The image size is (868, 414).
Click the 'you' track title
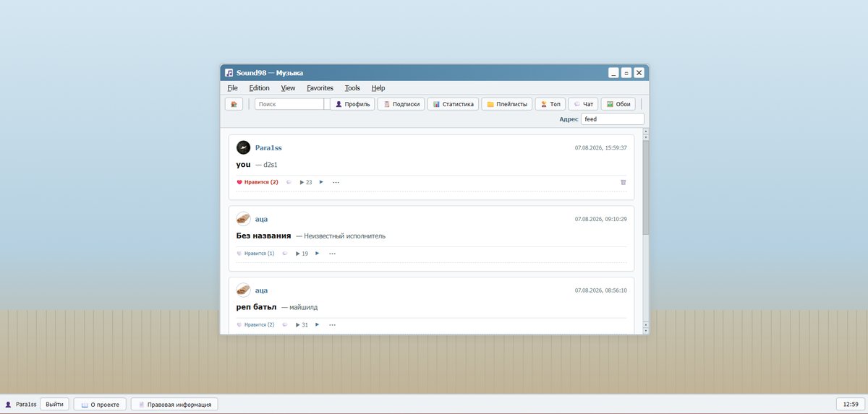coord(243,165)
